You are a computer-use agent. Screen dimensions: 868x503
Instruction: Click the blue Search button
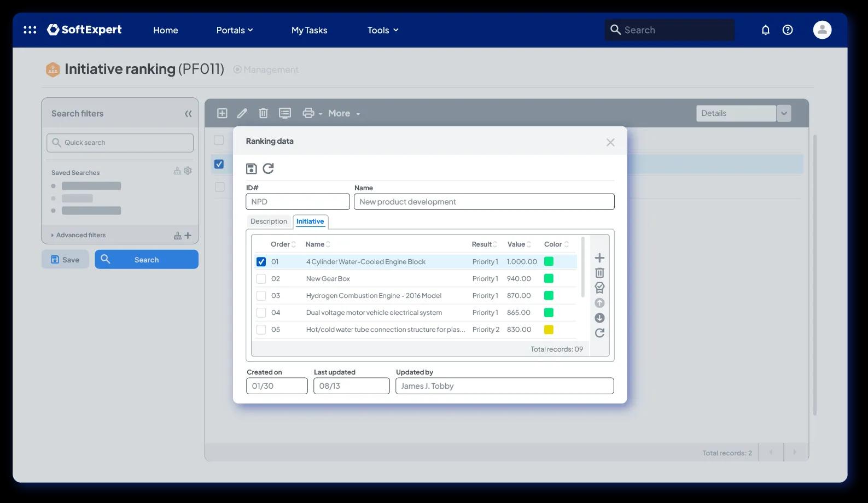click(x=147, y=260)
